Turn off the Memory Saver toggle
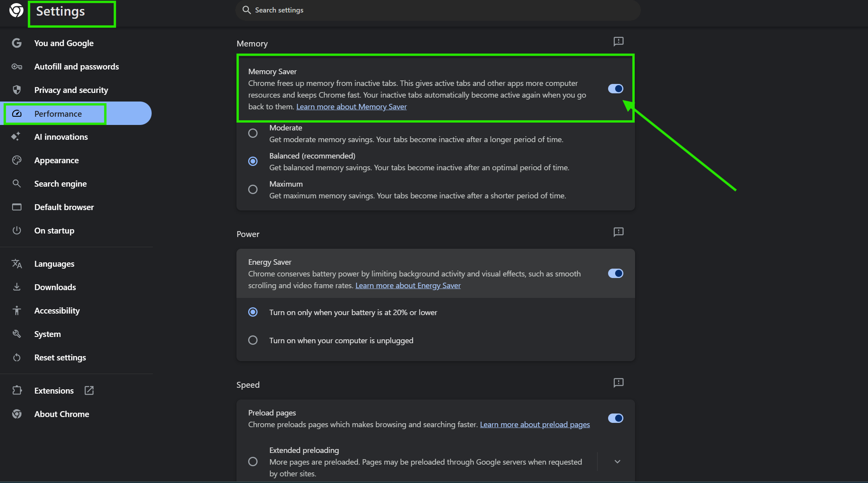 pos(616,89)
